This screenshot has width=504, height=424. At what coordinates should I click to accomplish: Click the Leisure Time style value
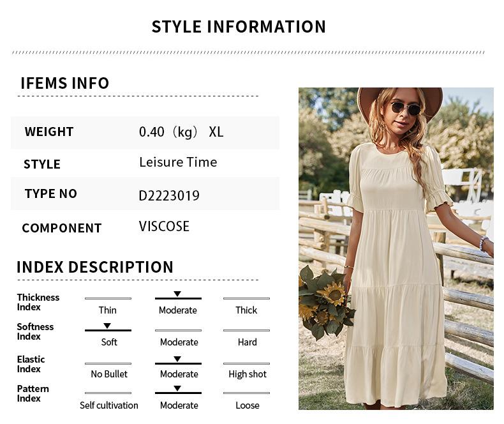pos(178,162)
